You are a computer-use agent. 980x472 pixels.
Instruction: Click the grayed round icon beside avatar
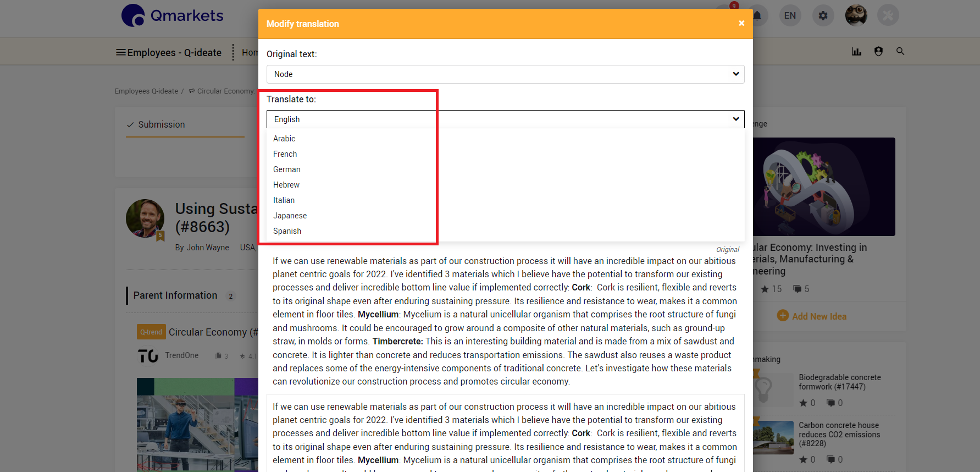tap(888, 15)
